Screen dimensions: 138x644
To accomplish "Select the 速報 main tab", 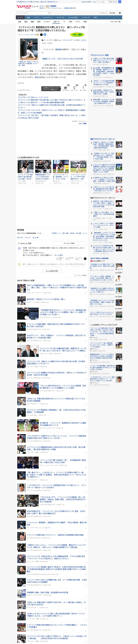I will click(28, 17).
